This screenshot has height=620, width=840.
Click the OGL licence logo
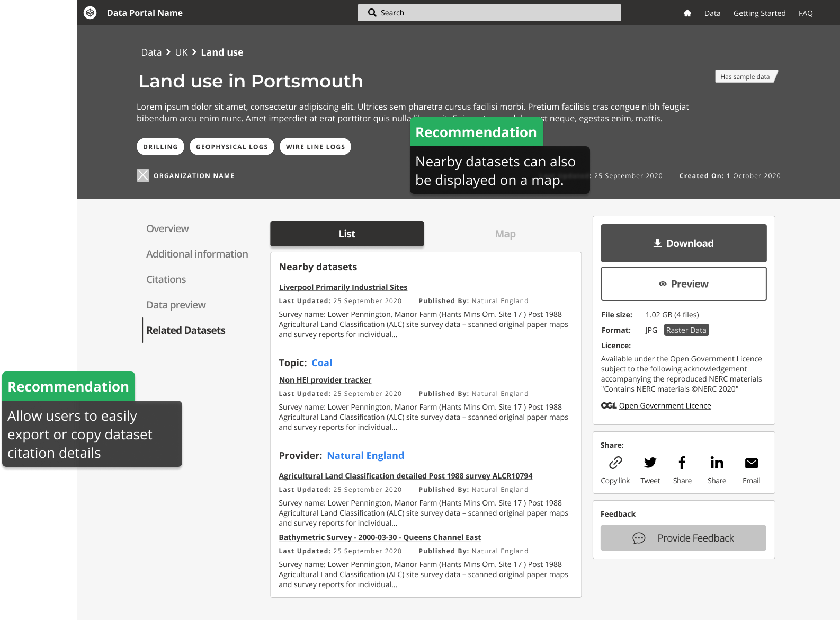(609, 405)
